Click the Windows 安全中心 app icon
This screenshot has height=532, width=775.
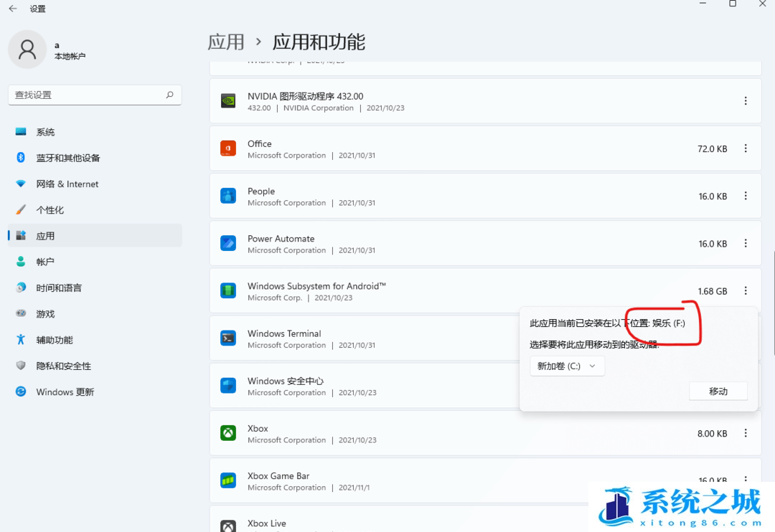tap(228, 385)
